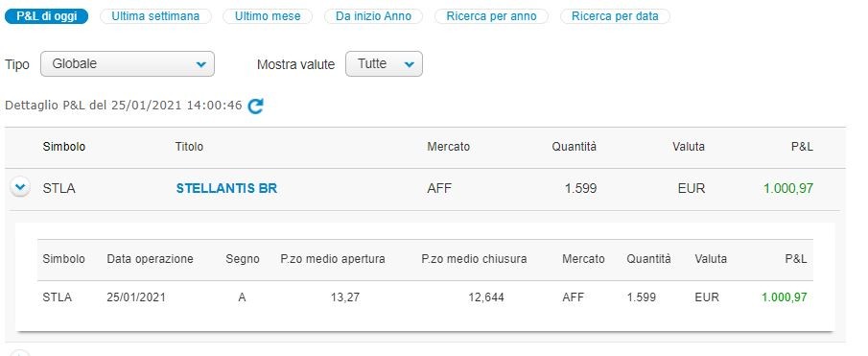Expand the partially visible row below STLA
The image size is (868, 356).
point(20,354)
